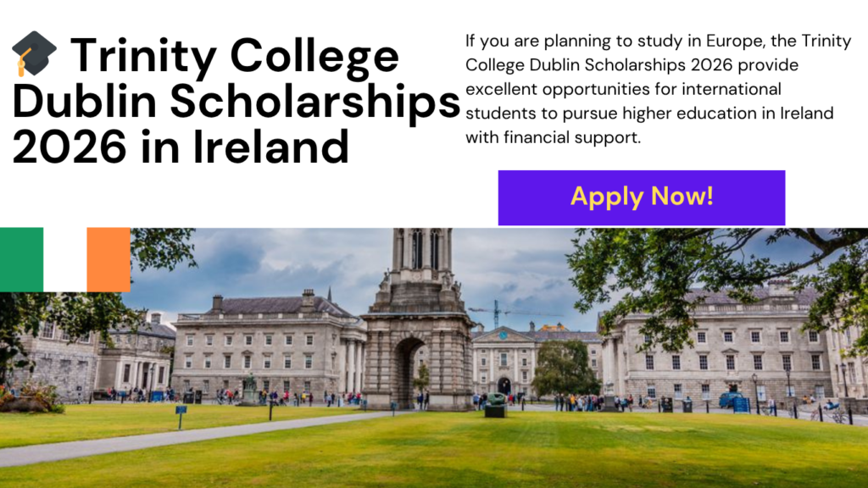Select the green stripe of the Irish flag

(x=22, y=259)
